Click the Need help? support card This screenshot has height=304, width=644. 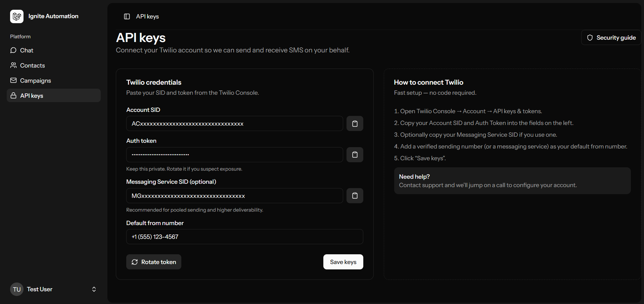pos(512,181)
